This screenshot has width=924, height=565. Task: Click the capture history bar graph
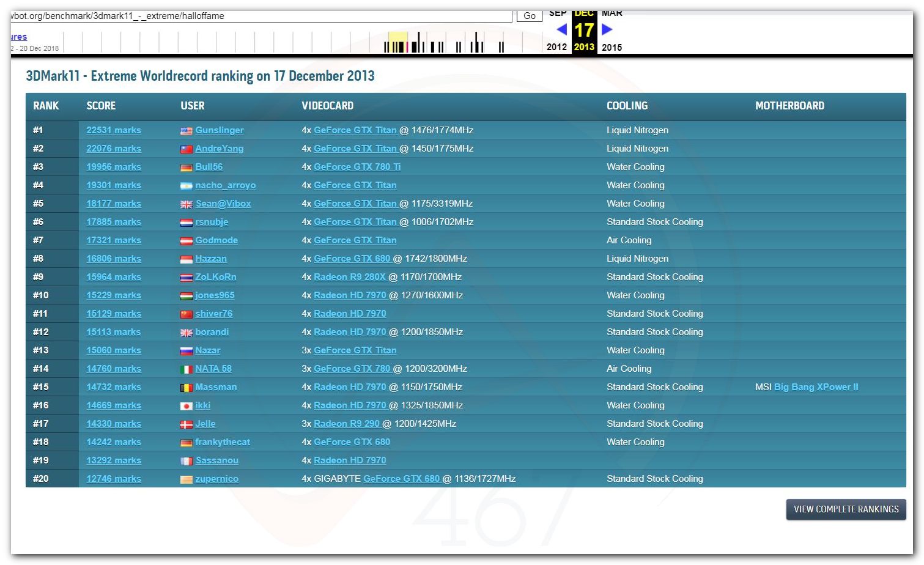303,42
